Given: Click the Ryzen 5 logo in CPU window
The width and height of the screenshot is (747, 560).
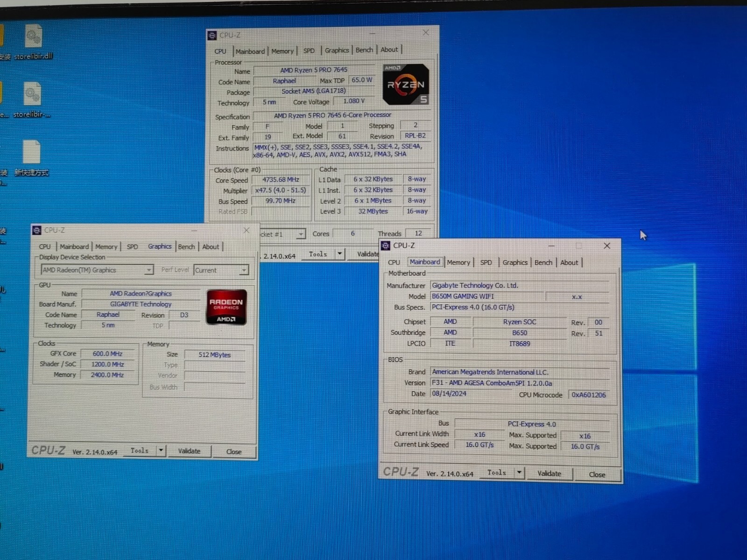Looking at the screenshot, I should point(406,84).
